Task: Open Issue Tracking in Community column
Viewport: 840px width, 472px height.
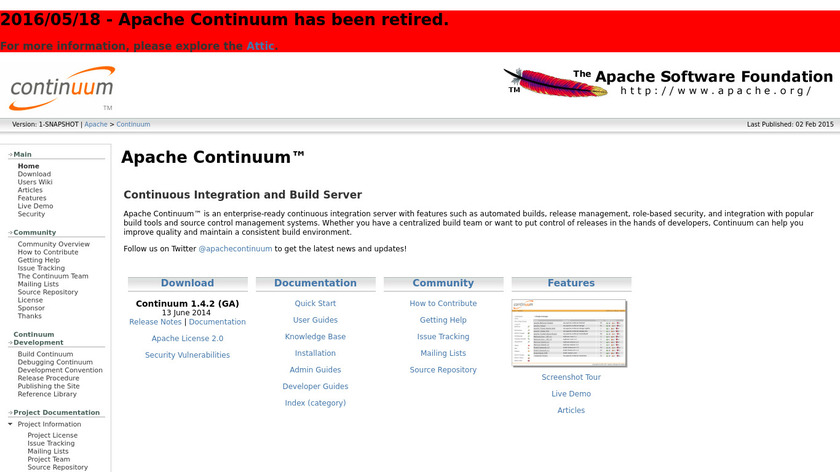Action: point(443,336)
